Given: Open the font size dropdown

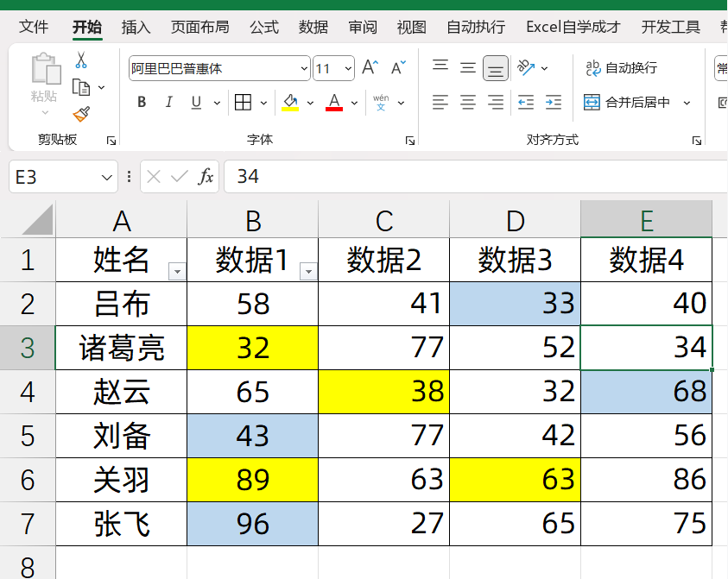Looking at the screenshot, I should pos(348,68).
